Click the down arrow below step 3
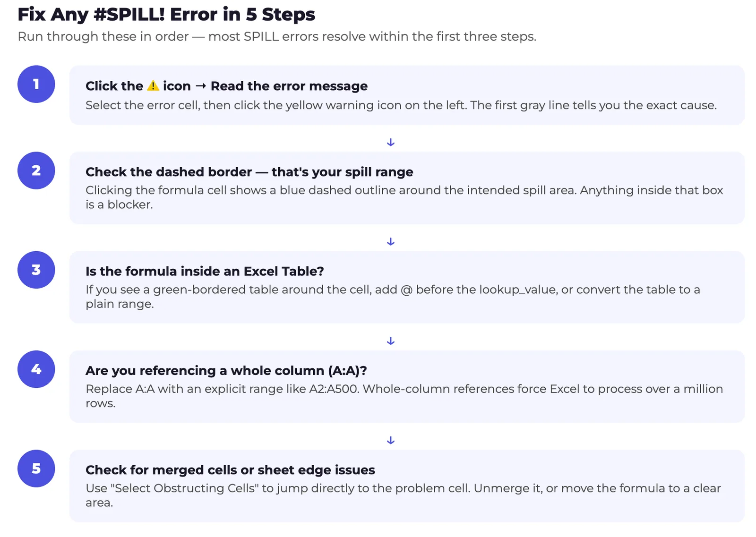 390,341
